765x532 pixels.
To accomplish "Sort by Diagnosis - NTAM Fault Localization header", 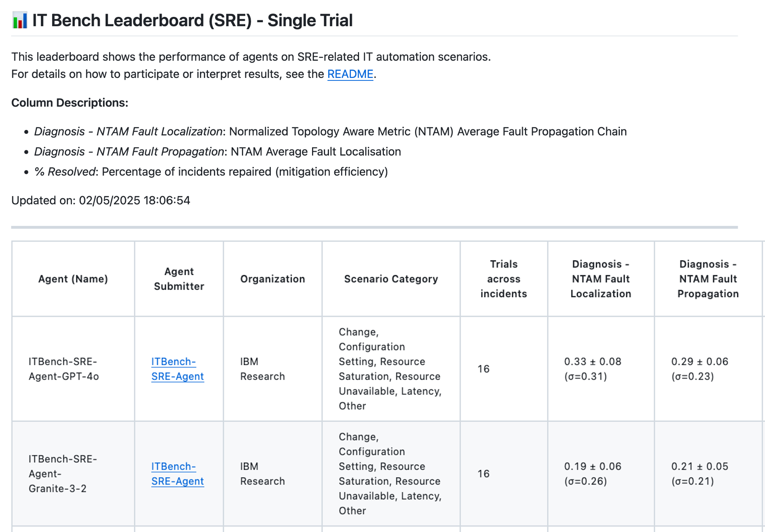I will coord(601,279).
